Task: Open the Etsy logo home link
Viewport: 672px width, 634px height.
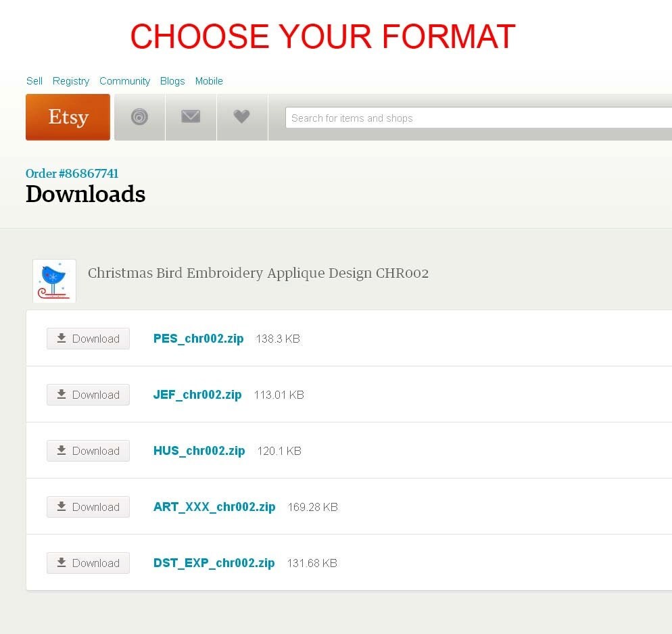Action: 68,117
